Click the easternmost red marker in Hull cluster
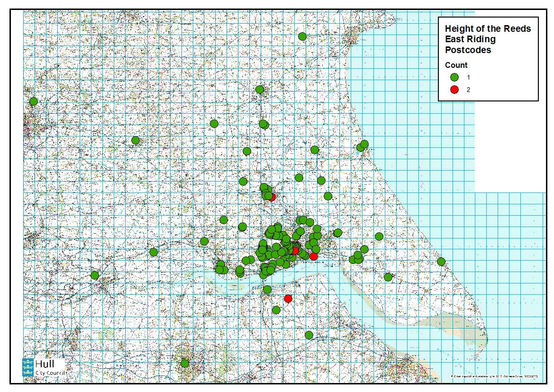This screenshot has height=392, width=554. tap(313, 256)
